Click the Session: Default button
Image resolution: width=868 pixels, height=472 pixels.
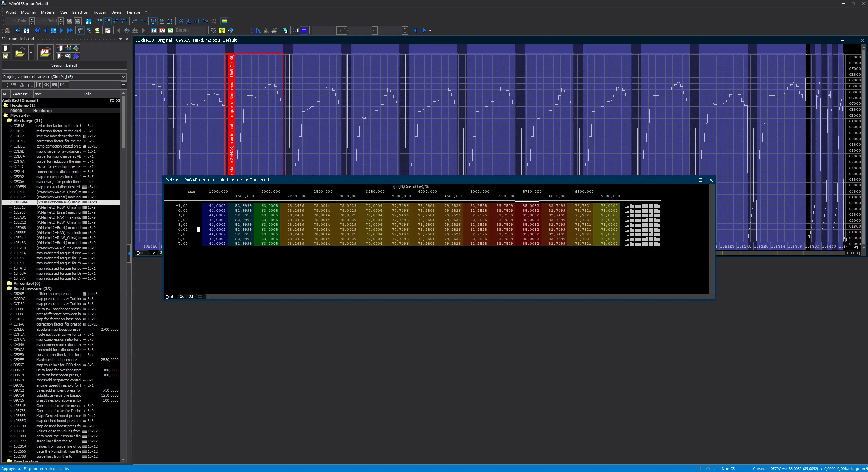[x=64, y=65]
